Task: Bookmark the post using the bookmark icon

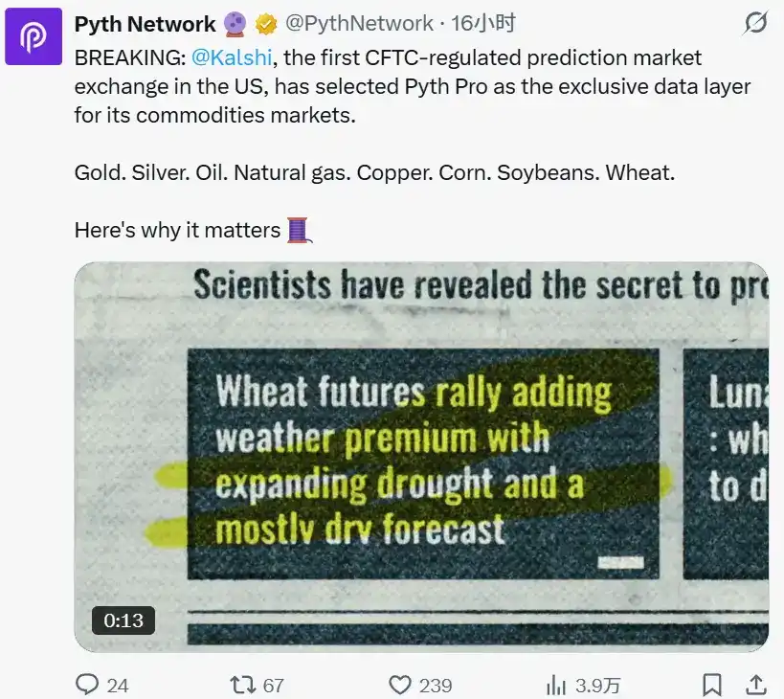Action: 712,686
